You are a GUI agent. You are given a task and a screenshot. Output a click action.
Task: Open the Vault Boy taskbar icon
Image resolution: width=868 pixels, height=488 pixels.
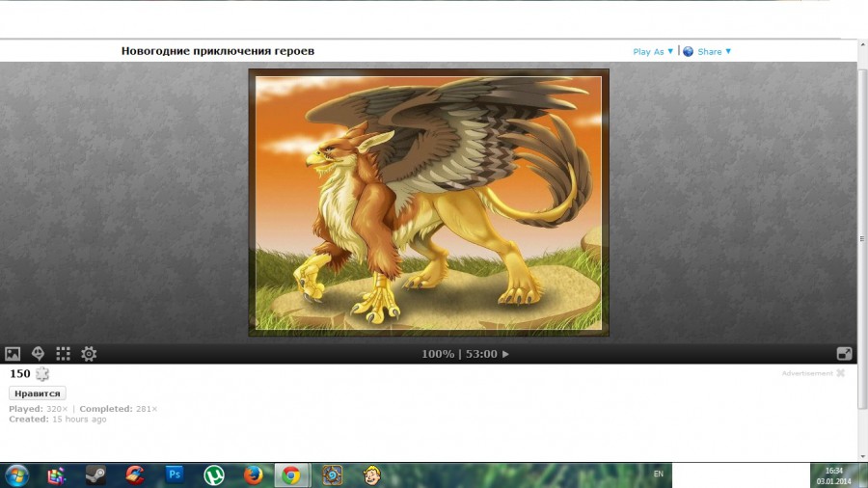371,475
